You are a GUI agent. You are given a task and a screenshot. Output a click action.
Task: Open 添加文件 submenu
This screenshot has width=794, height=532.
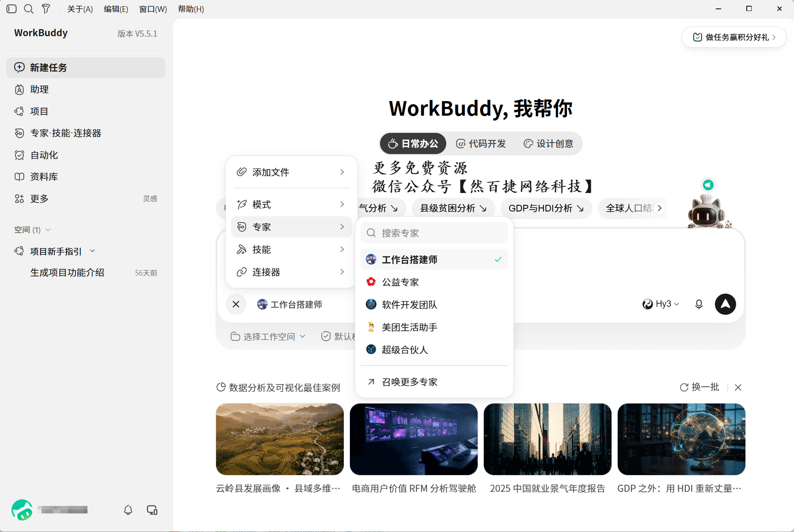coord(291,172)
